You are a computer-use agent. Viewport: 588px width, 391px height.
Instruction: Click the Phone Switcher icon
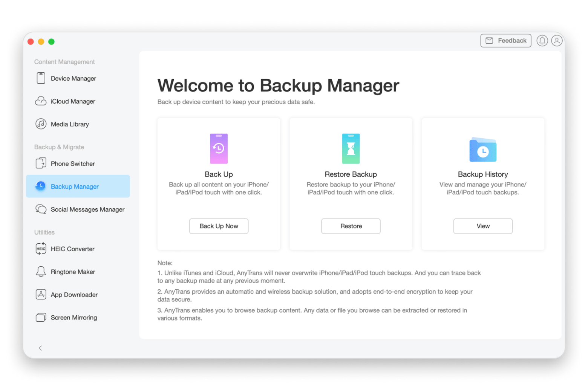41,163
